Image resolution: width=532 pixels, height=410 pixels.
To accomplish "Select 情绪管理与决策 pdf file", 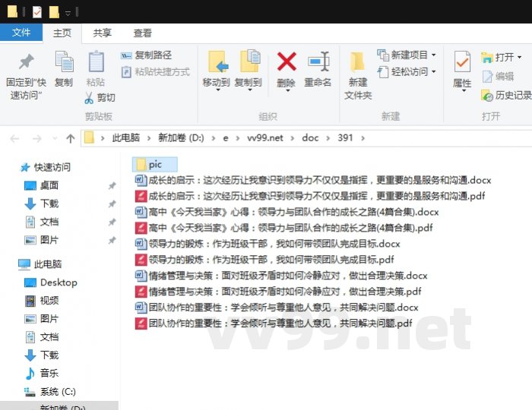I will coord(278,292).
